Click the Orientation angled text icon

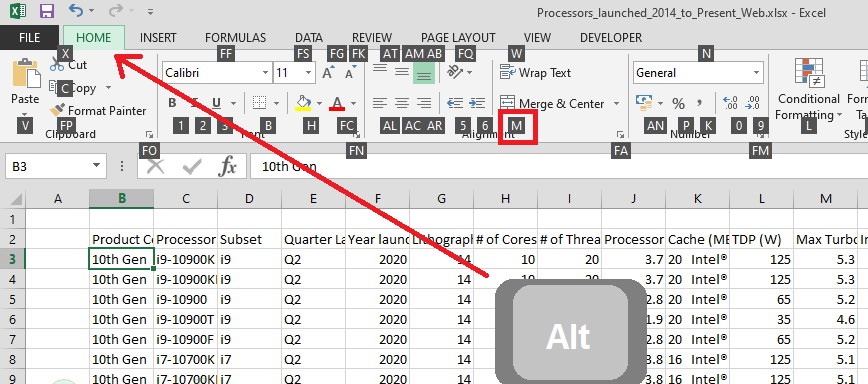[x=455, y=72]
